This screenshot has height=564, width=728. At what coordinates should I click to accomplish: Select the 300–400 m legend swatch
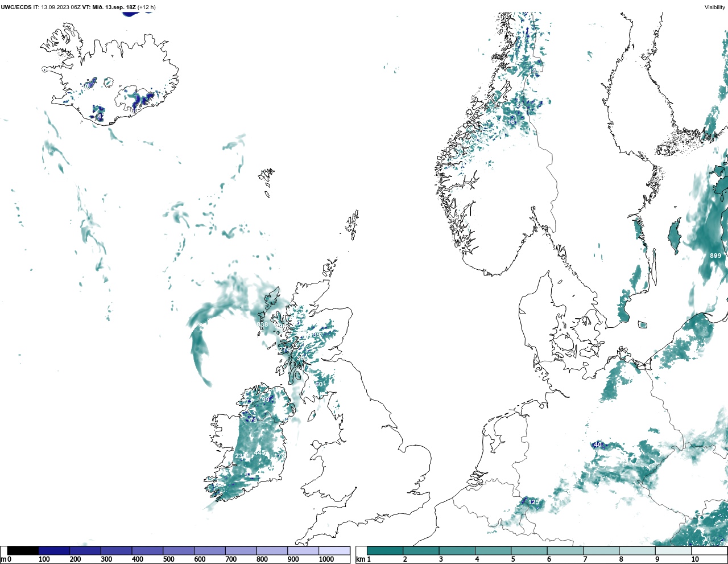click(x=116, y=550)
